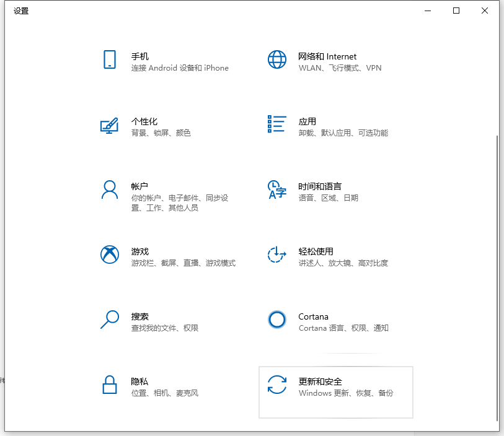The height and width of the screenshot is (436, 504).
Task: Click the 时间和语言 clock icon
Action: pyautogui.click(x=276, y=190)
